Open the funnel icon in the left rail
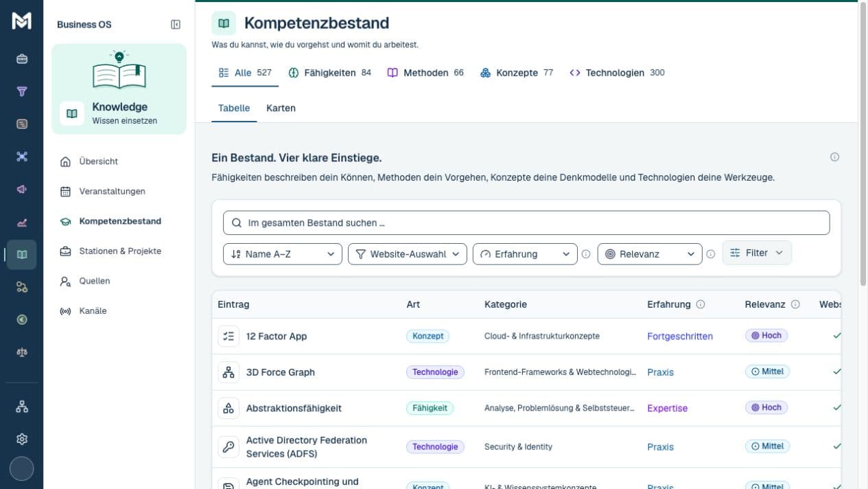The width and height of the screenshot is (868, 489). 22,91
